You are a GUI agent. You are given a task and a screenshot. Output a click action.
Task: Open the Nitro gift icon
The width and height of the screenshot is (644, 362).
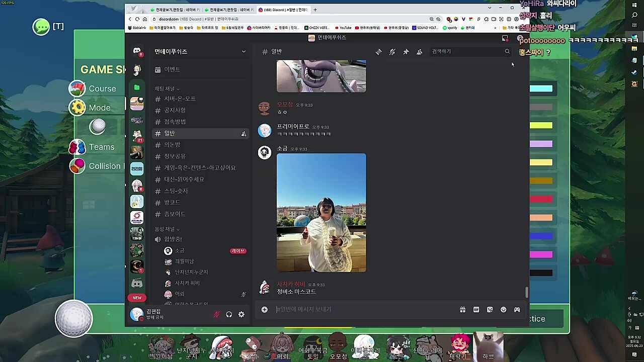(462, 310)
